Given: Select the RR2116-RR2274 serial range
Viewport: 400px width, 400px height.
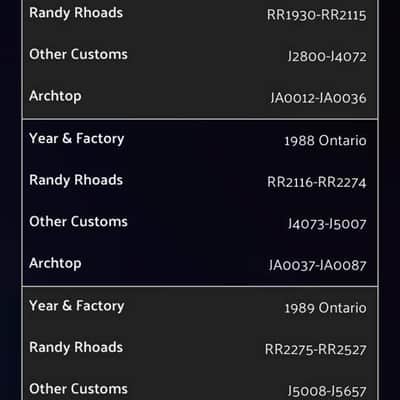Looking at the screenshot, I should click(317, 182).
